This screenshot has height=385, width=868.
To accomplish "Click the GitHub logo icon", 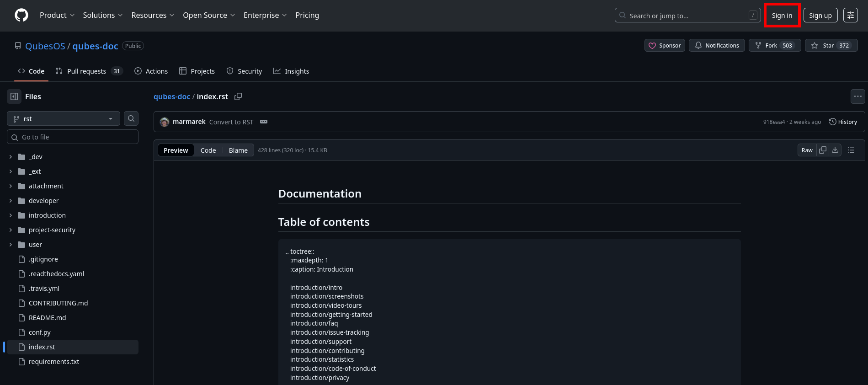I will (21, 15).
